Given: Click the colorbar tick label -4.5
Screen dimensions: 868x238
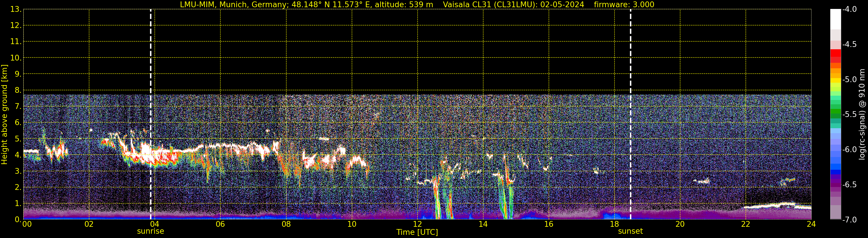Looking at the screenshot, I should click(849, 44).
